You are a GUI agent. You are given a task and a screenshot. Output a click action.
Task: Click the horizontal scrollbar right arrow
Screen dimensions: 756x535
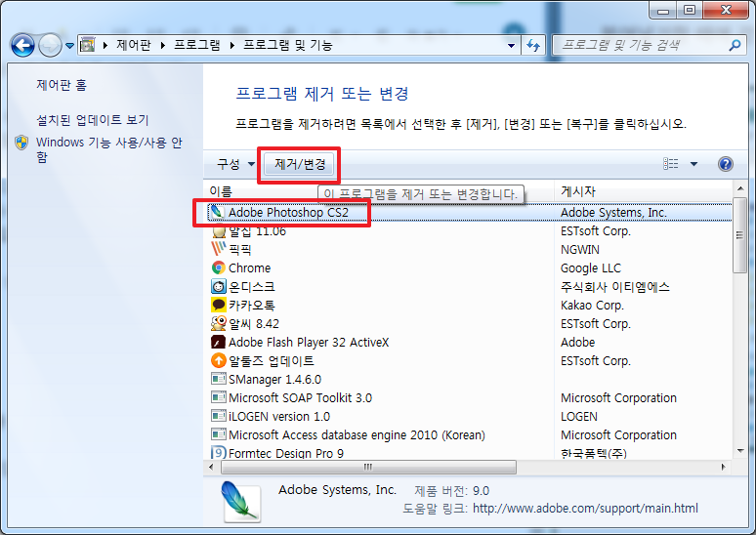(x=723, y=467)
